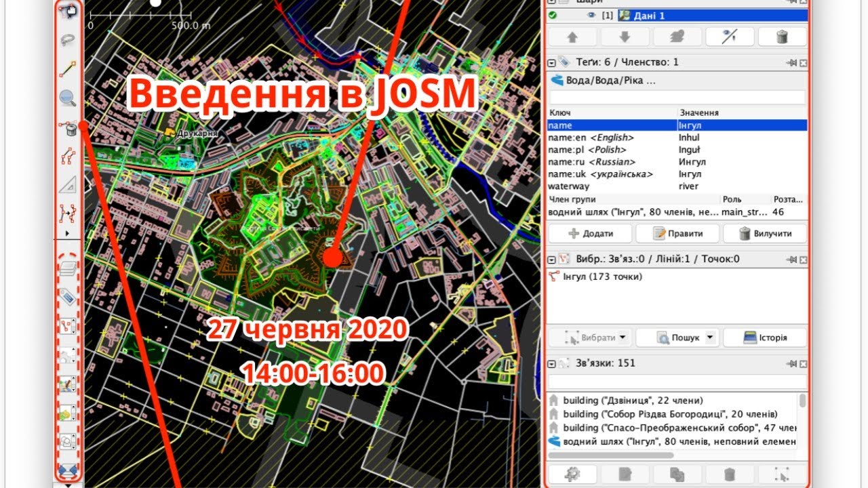Viewport: 868px width, 488px height.
Task: Activate the extrude triangle tool
Action: 67,186
